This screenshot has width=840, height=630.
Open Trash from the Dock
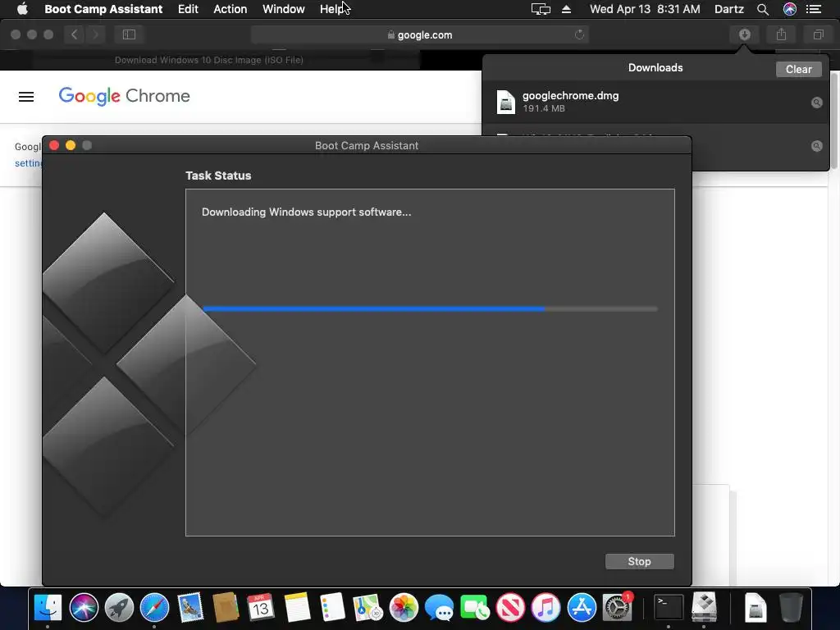(x=791, y=608)
